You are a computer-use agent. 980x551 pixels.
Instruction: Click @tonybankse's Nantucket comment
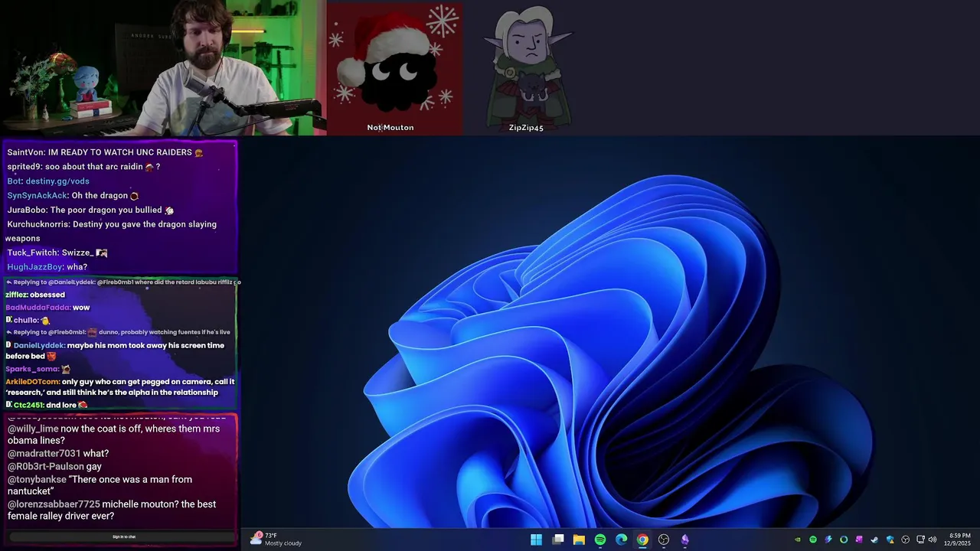(100, 485)
